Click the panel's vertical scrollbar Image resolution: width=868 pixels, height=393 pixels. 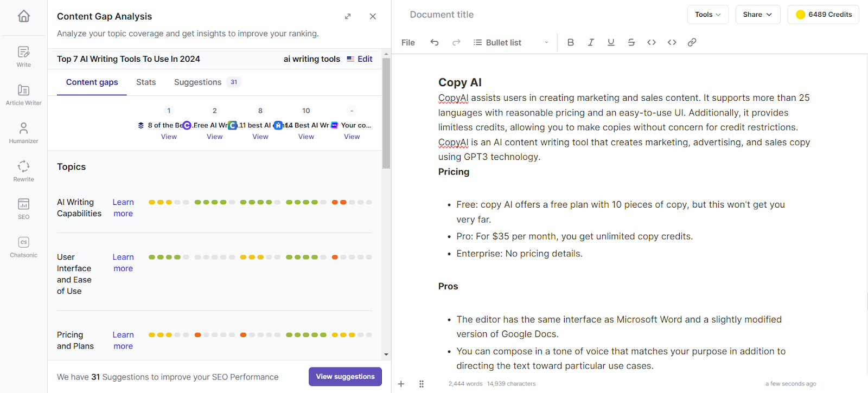386,114
